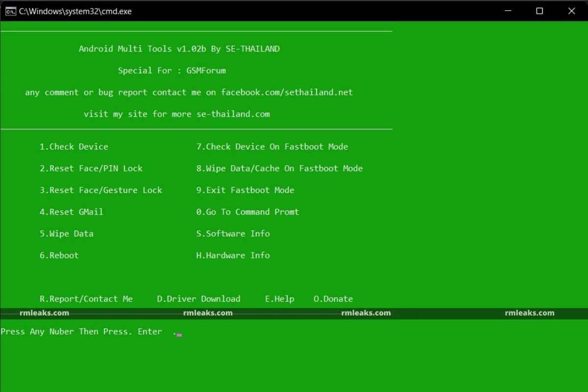
Task: Click R Report/Contact Me option
Action: pyautogui.click(x=86, y=298)
